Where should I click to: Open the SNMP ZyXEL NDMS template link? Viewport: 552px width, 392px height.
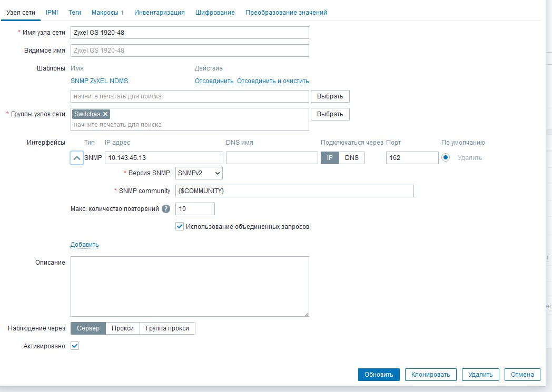[x=99, y=81]
